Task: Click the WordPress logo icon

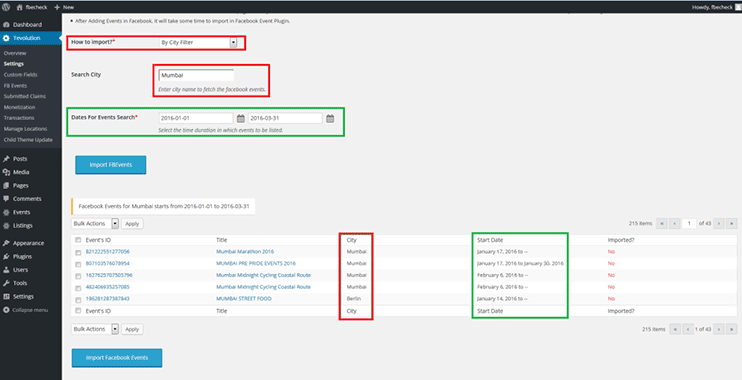Action: (6, 7)
